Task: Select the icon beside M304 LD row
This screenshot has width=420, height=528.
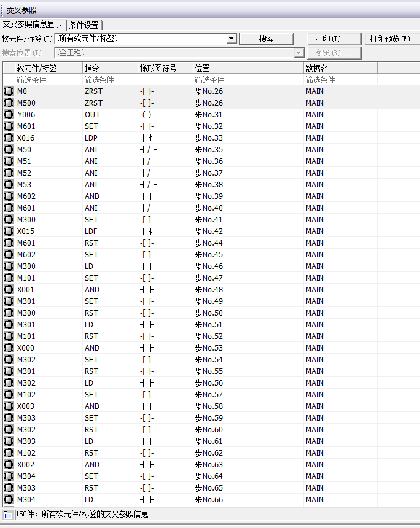Action: (x=9, y=500)
